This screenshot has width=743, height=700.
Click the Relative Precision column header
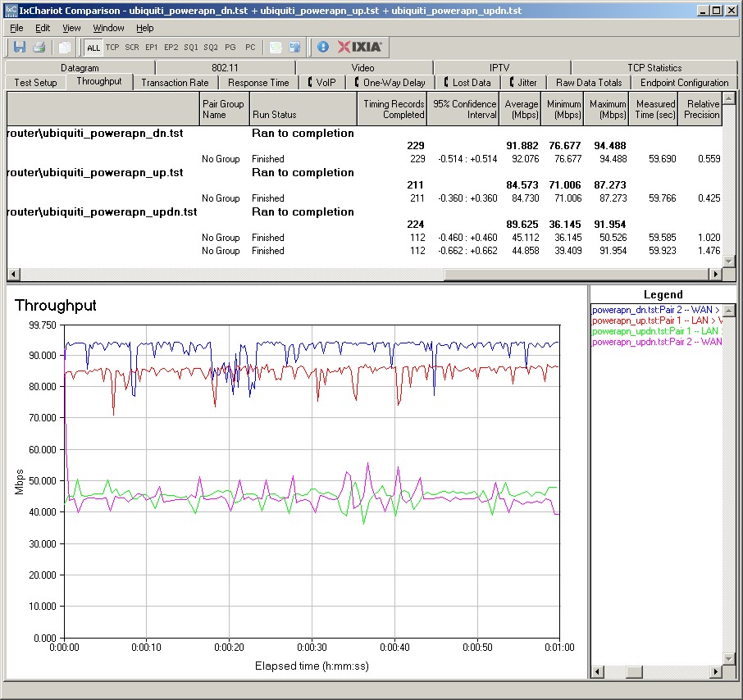click(700, 109)
